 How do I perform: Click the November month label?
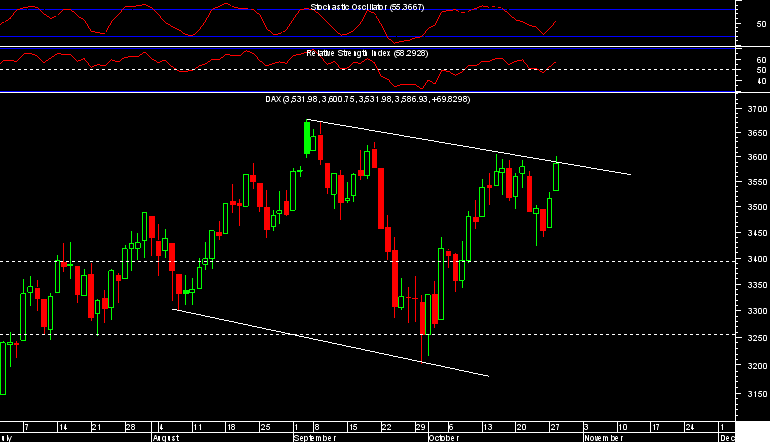[x=604, y=438]
